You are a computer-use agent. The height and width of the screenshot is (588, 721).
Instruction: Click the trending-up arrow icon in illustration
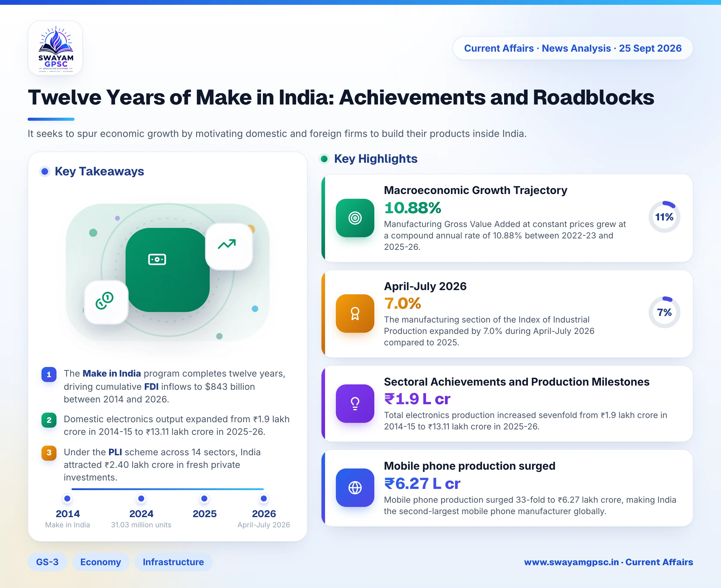point(227,244)
